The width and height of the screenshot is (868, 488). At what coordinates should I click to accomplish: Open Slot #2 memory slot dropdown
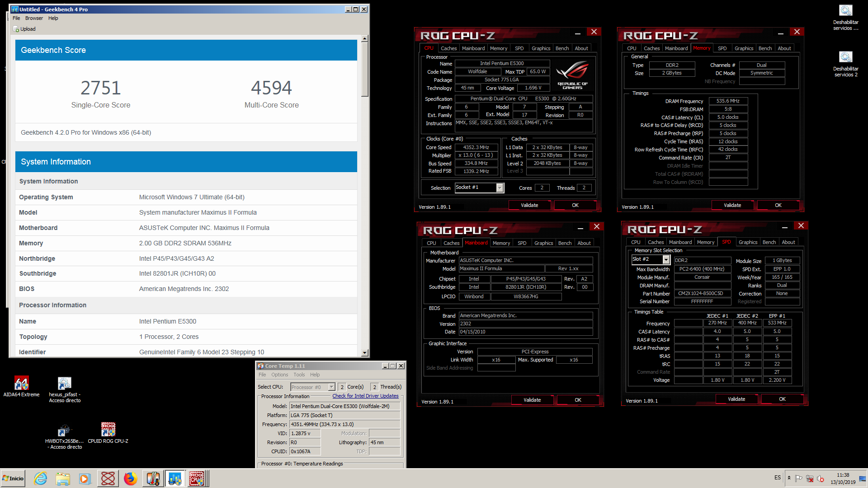(x=650, y=259)
